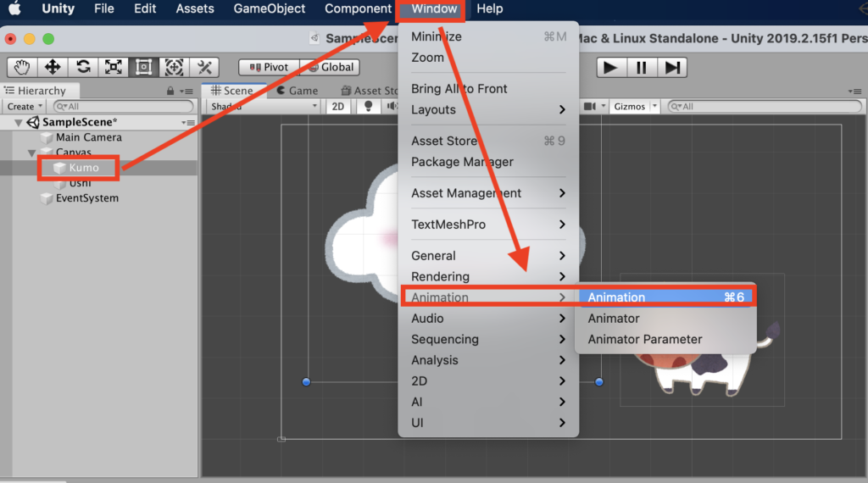Start Play mode
Image resolution: width=868 pixels, height=483 pixels.
coord(610,68)
